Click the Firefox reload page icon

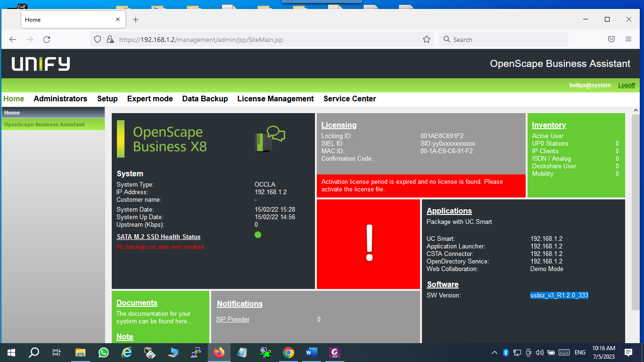(x=47, y=40)
